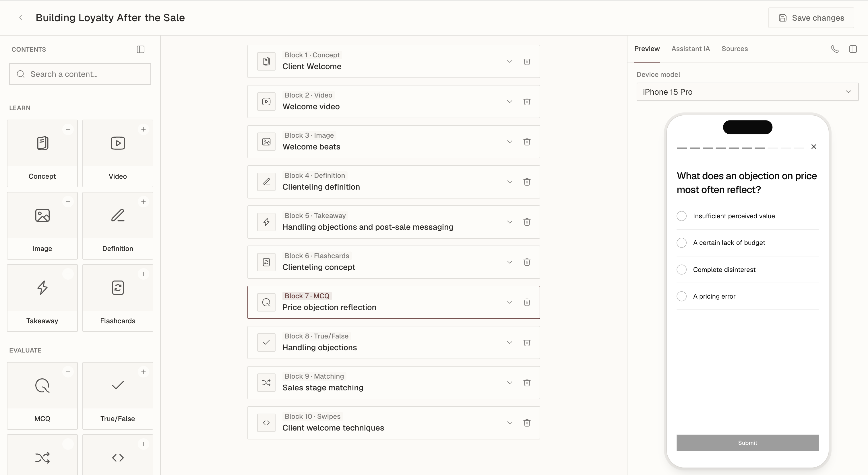Click the Sales stage matching shuffle icon
The image size is (868, 475).
pos(266,383)
